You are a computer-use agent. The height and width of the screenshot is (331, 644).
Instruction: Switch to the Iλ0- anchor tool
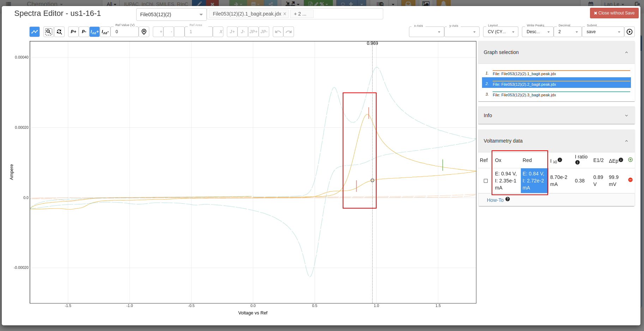tap(105, 32)
